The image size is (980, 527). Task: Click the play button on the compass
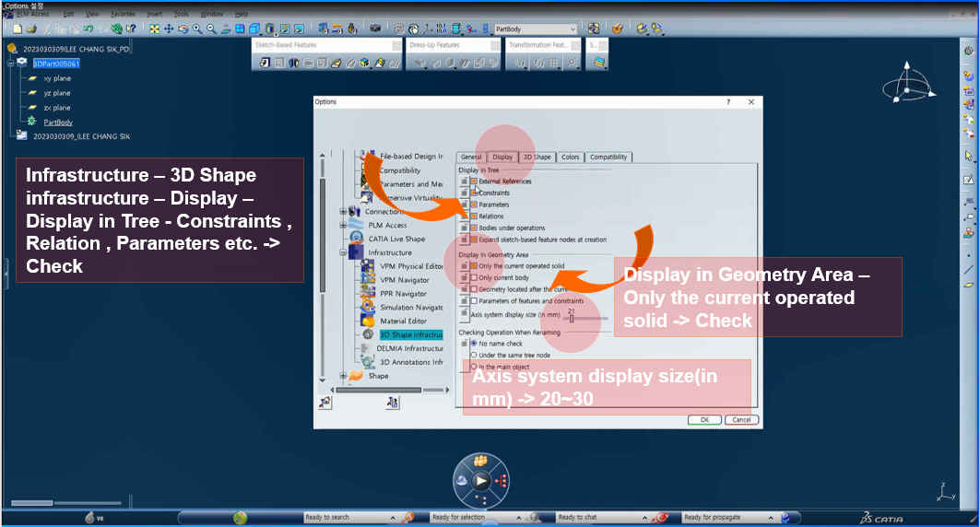(480, 481)
